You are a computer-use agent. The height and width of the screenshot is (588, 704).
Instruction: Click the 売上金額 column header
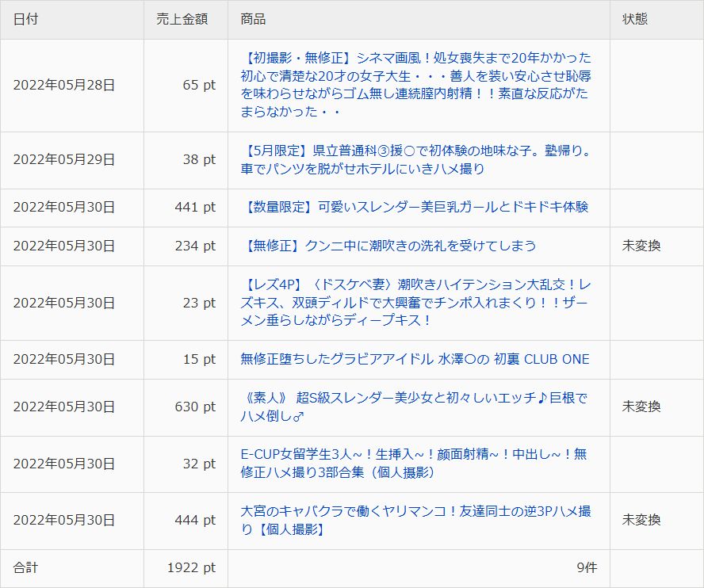(x=182, y=19)
